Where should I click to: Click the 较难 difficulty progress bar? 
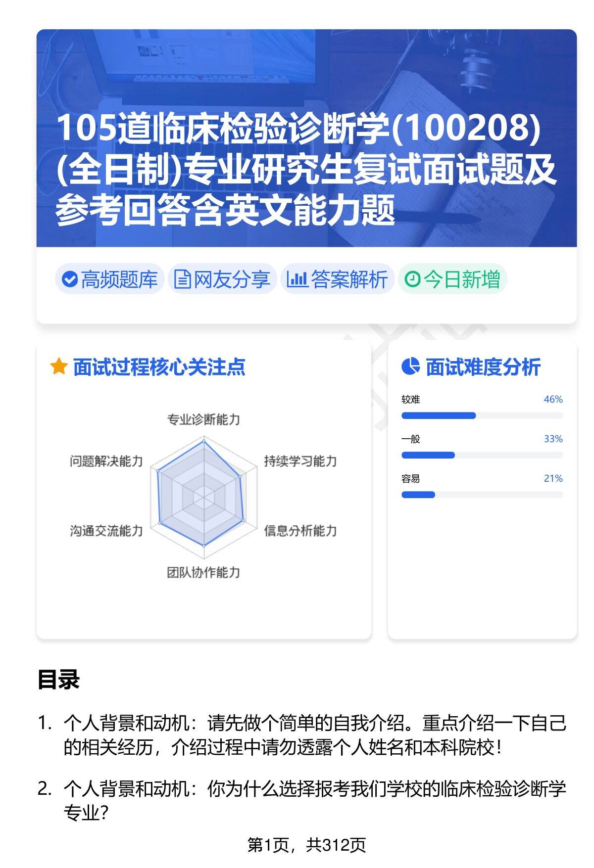click(x=482, y=415)
